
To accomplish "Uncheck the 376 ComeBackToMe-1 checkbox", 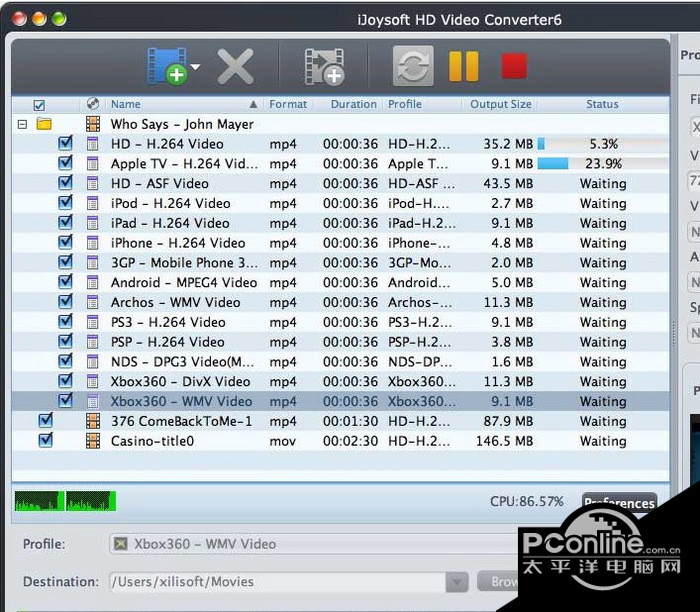I will 46,420.
